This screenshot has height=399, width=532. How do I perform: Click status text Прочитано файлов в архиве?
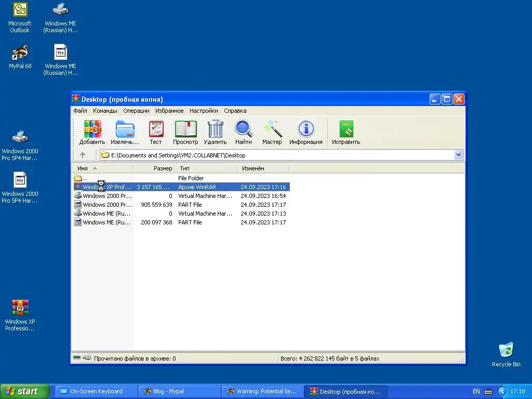[x=135, y=358]
